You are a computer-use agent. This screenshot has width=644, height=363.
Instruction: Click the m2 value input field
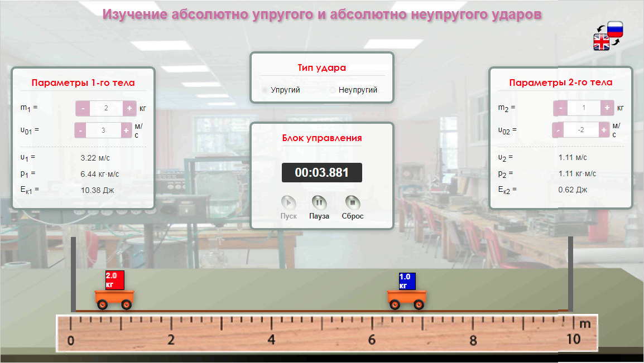click(584, 108)
